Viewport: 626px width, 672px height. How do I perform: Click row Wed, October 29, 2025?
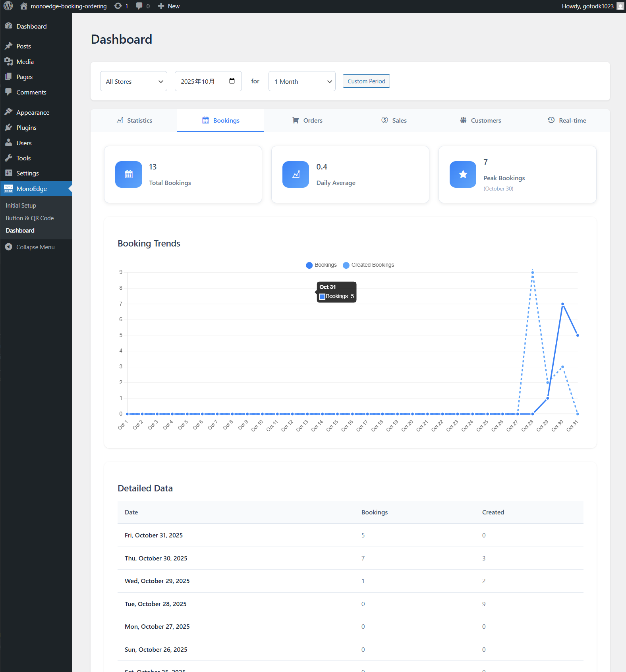coord(351,581)
